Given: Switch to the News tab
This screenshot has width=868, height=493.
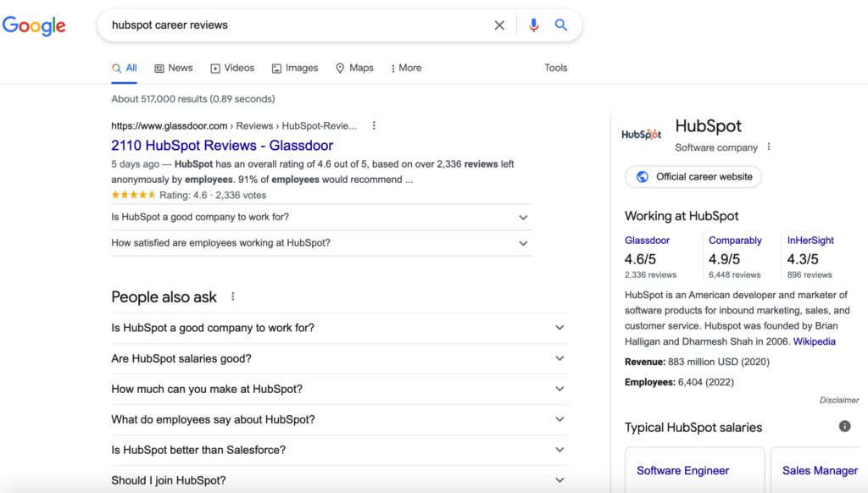Looking at the screenshot, I should click(x=174, y=68).
